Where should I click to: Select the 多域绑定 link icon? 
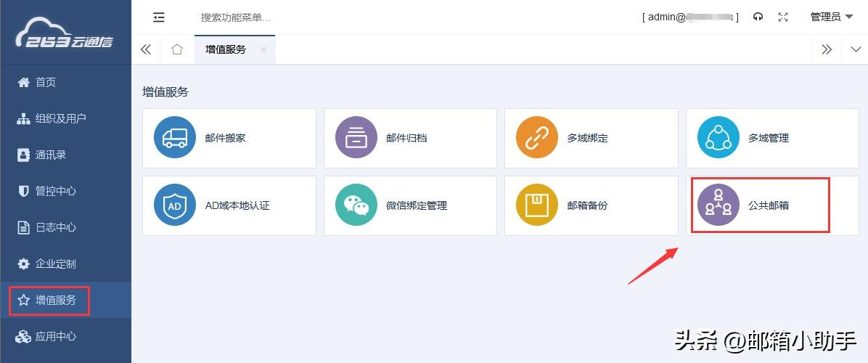(537, 138)
